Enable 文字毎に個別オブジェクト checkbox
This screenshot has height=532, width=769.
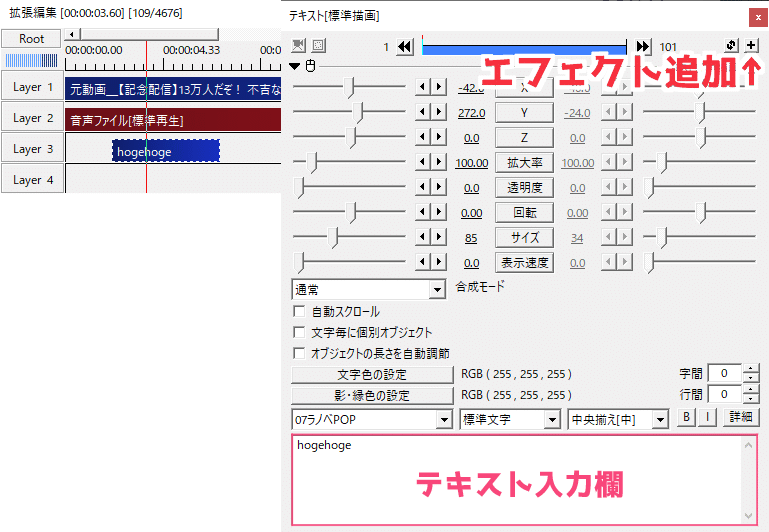pyautogui.click(x=299, y=332)
